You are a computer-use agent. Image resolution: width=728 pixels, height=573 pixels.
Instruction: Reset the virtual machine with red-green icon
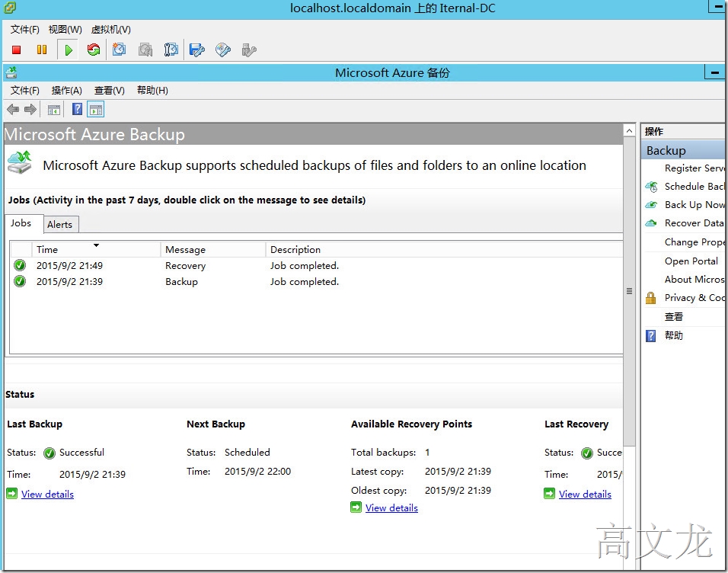[94, 50]
